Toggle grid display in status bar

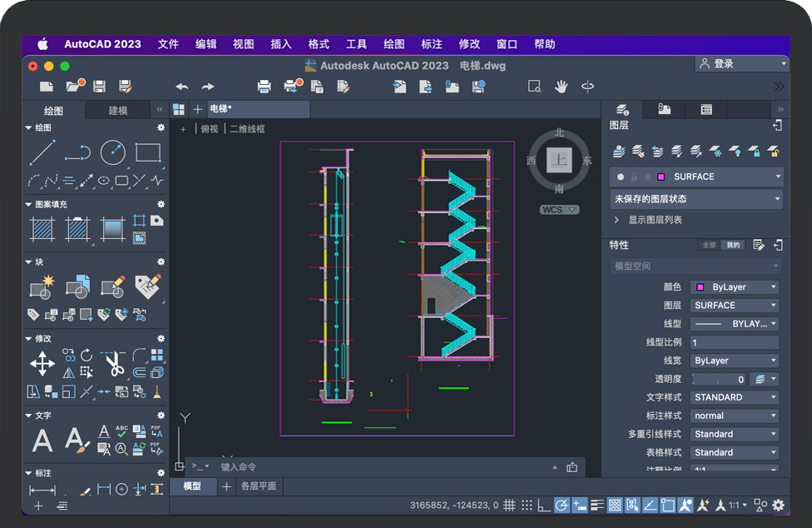(509, 506)
